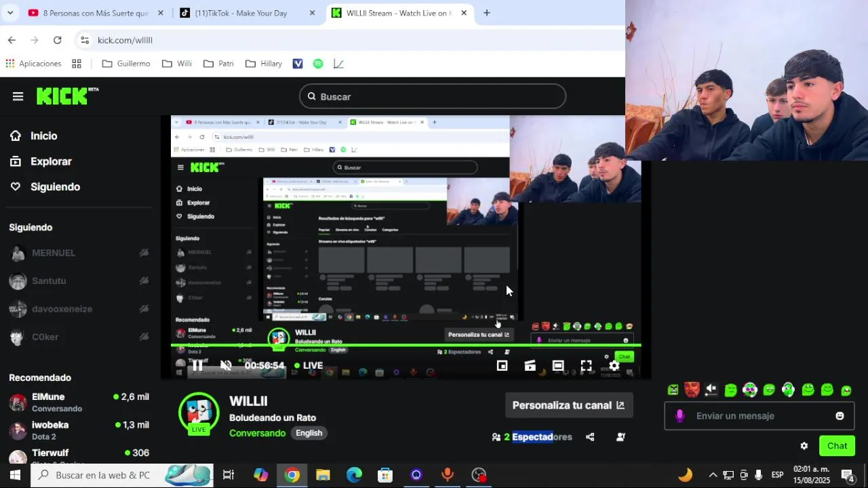Open recommended channel iwobeka
Image resolution: width=868 pixels, height=488 pixels.
point(79,430)
